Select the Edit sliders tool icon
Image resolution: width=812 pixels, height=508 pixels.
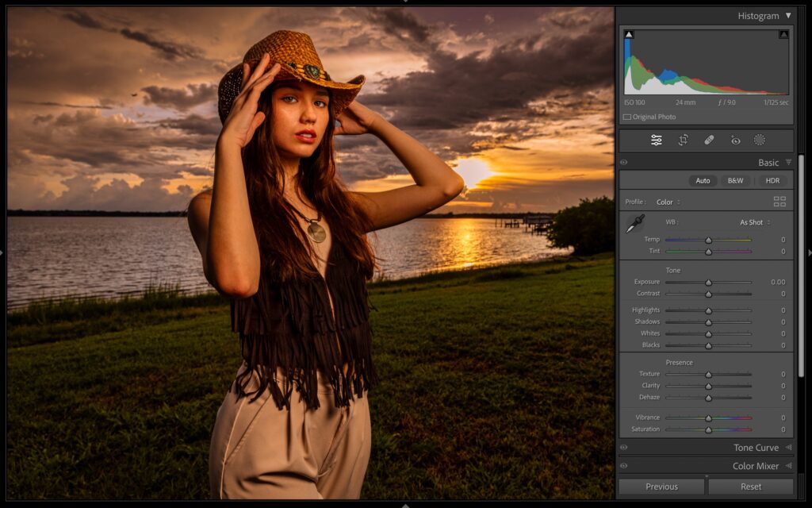pyautogui.click(x=657, y=140)
